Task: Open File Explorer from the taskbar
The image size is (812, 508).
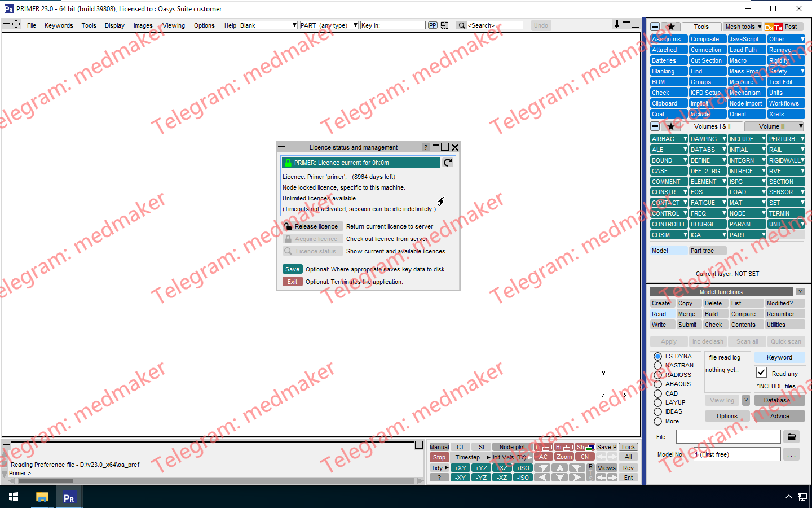Action: click(42, 497)
